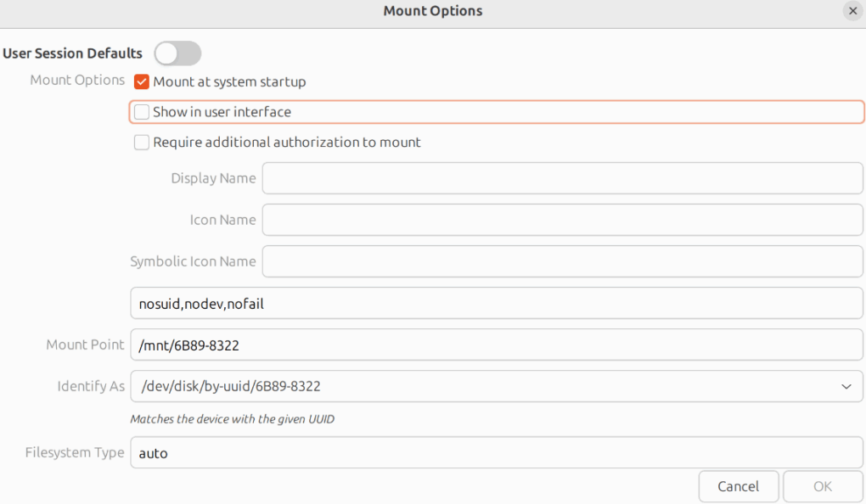The width and height of the screenshot is (866, 504).
Task: Enable Show in user interface checkbox
Action: [143, 112]
